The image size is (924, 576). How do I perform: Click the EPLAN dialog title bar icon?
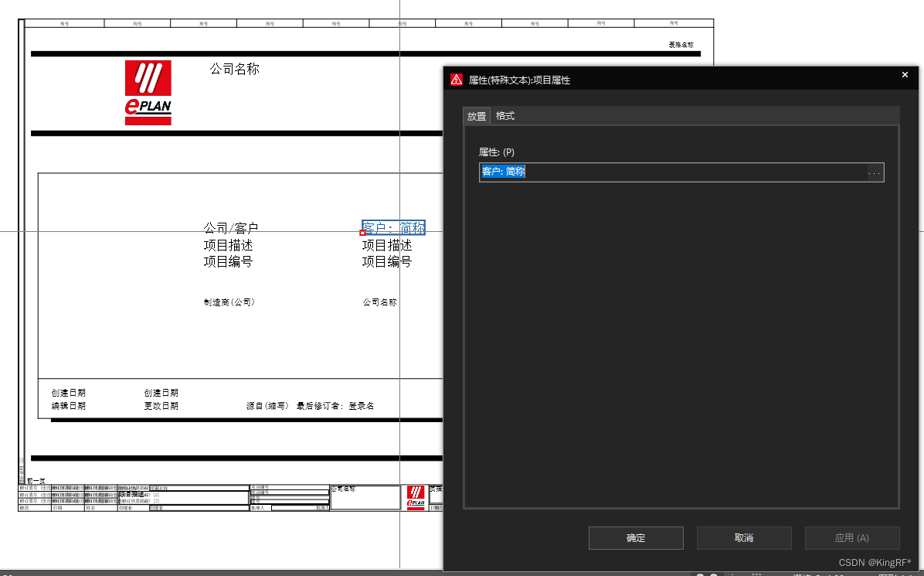coord(457,79)
